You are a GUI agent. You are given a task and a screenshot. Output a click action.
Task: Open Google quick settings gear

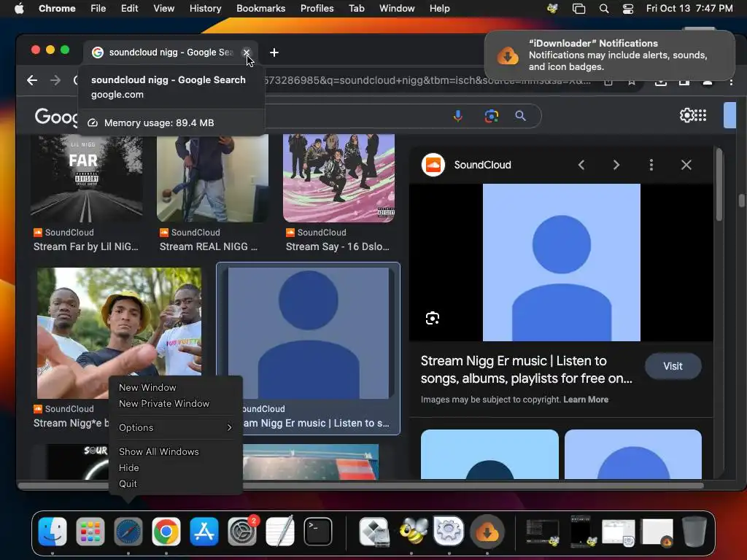click(686, 115)
